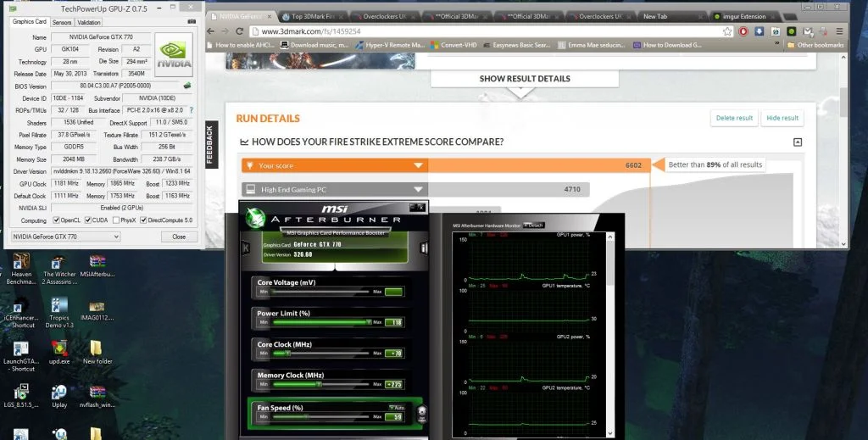Toggle the PhysX checkbox in GPU-Z
The image size is (868, 440).
115,220
